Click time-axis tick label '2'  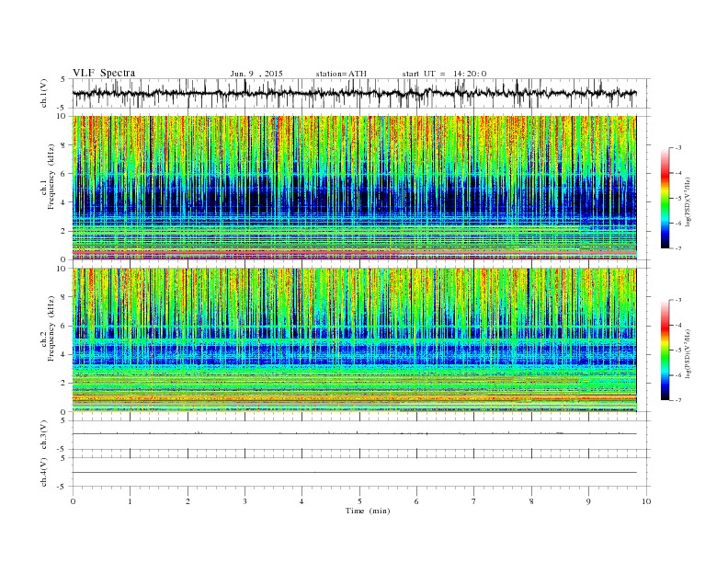point(188,501)
